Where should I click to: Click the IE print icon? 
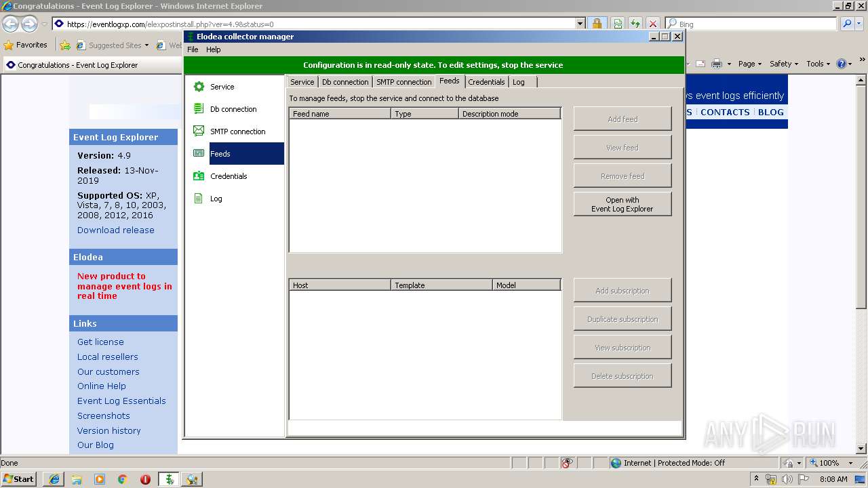716,64
